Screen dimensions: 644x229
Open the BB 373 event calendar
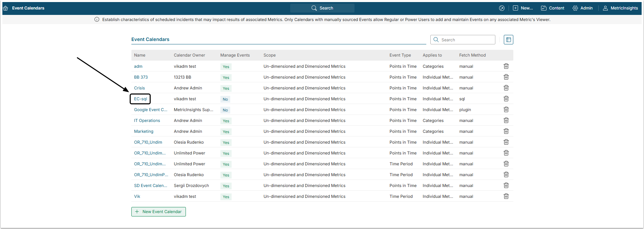(x=141, y=77)
